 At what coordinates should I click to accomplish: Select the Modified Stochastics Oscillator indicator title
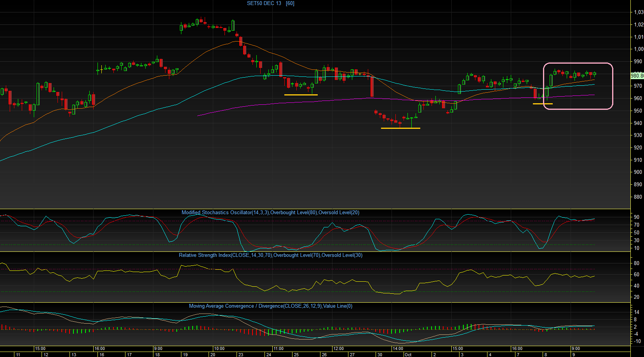(270, 213)
